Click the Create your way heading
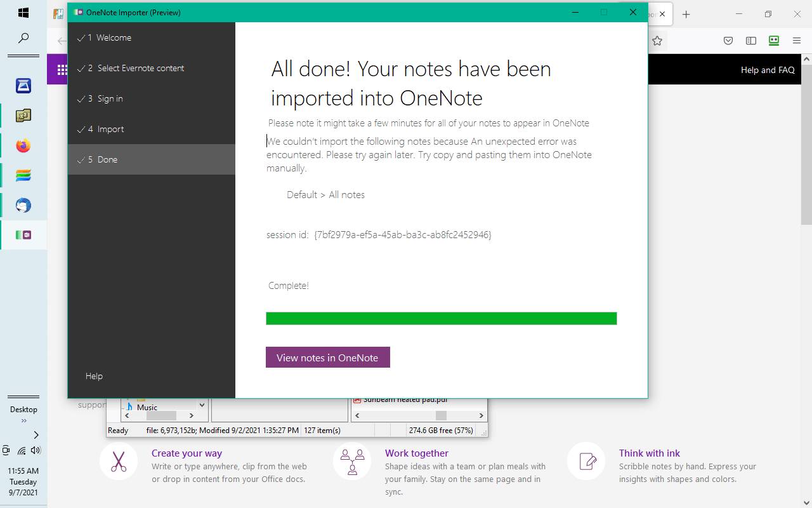The width and height of the screenshot is (812, 508). [187, 453]
